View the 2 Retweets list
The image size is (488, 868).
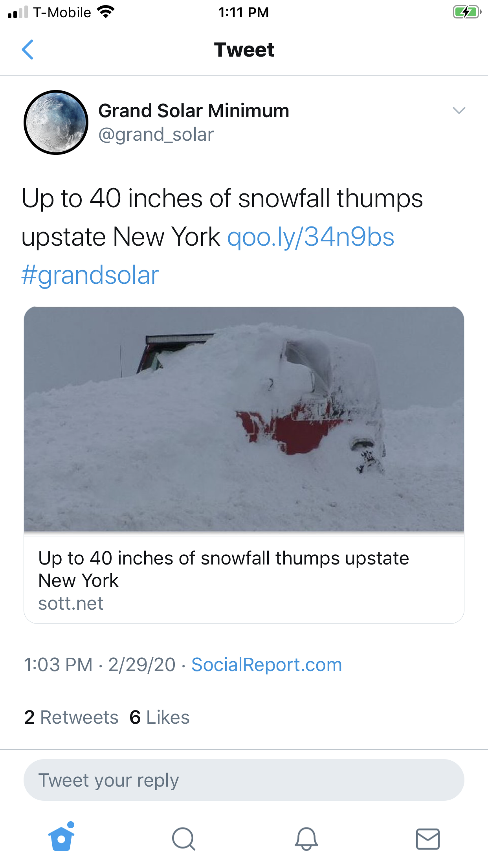(71, 717)
